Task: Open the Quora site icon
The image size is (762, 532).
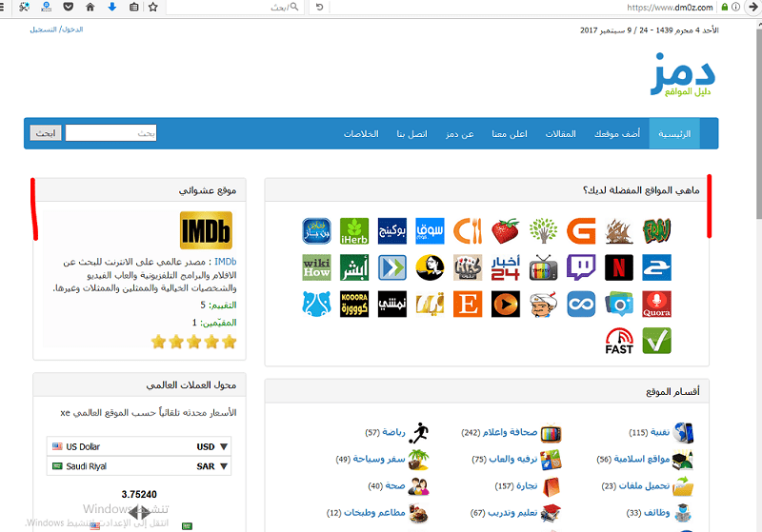Action: click(x=656, y=305)
